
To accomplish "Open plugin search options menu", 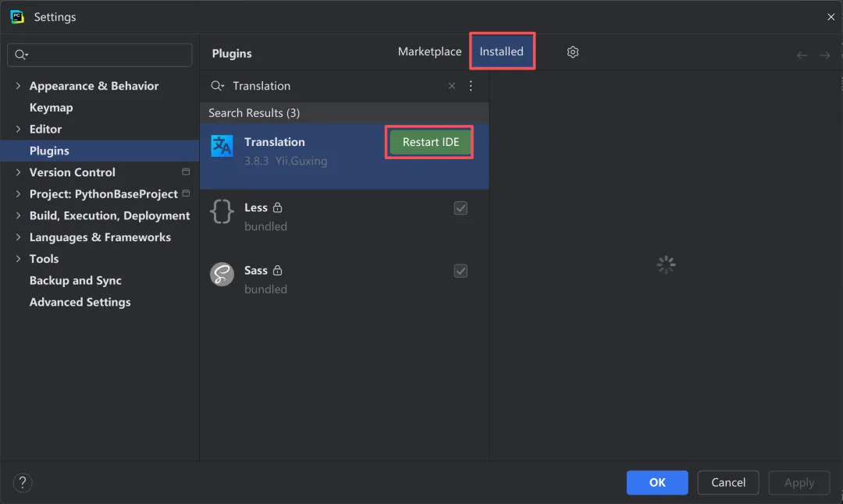I will pyautogui.click(x=471, y=86).
